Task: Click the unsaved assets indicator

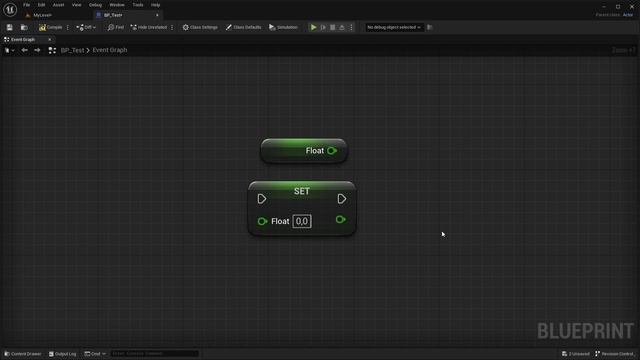Action: pyautogui.click(x=576, y=353)
